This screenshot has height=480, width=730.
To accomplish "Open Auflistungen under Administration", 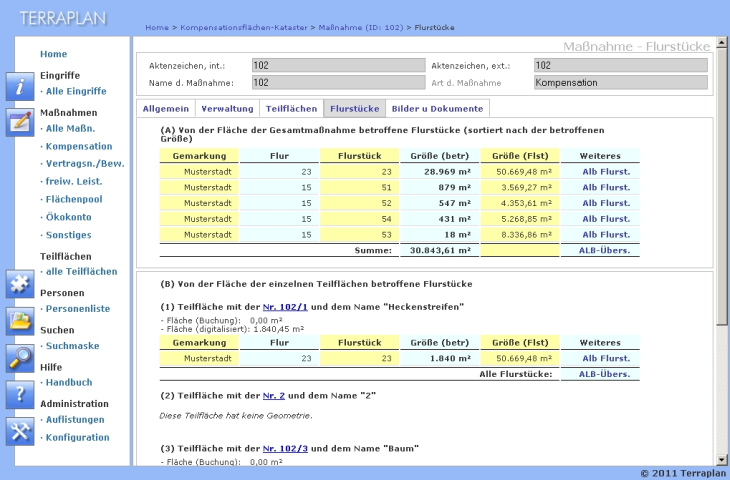I will [x=75, y=419].
